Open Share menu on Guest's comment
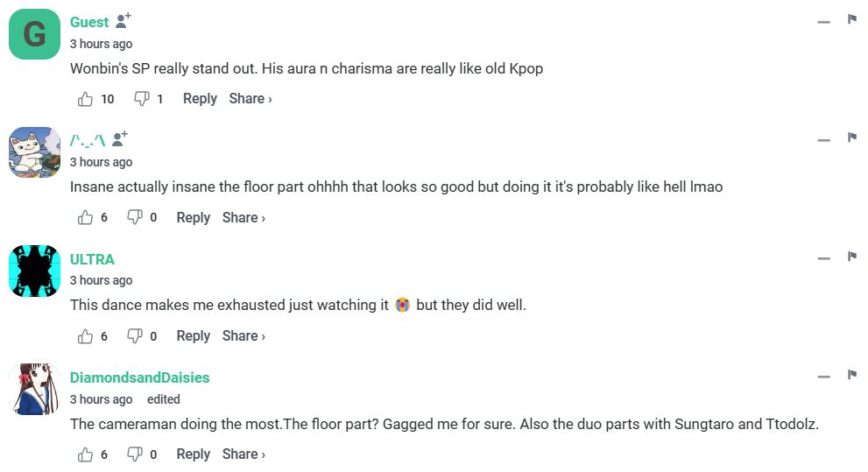The width and height of the screenshot is (868, 472). point(250,99)
